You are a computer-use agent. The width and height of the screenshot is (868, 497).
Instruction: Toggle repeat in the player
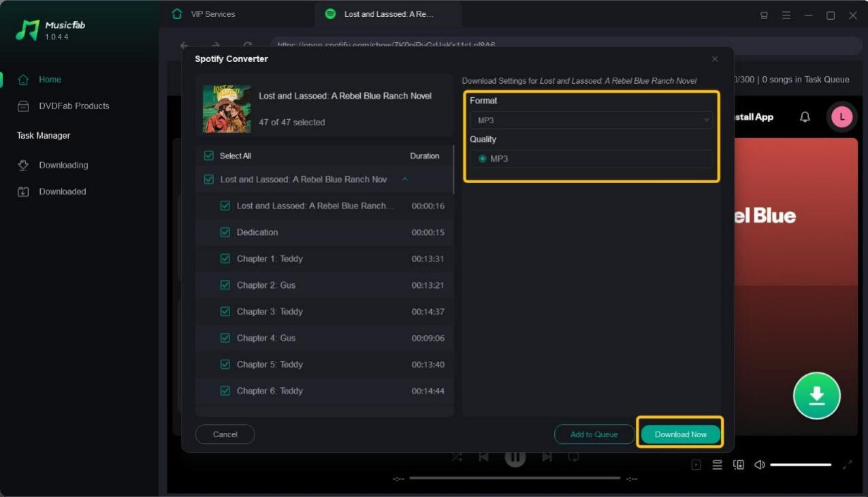pyautogui.click(x=573, y=458)
